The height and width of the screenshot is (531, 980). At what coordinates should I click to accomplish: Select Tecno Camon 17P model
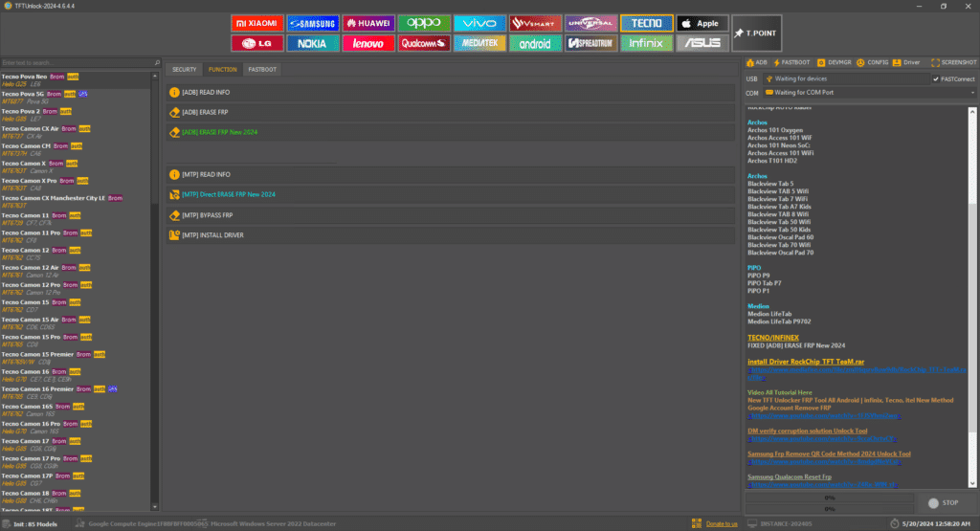[x=75, y=479]
